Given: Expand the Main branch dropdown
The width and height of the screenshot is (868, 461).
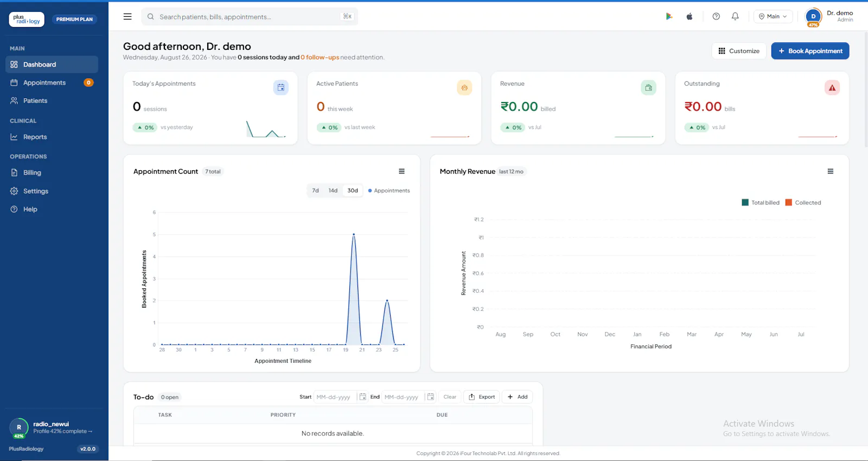Looking at the screenshot, I should [x=773, y=17].
